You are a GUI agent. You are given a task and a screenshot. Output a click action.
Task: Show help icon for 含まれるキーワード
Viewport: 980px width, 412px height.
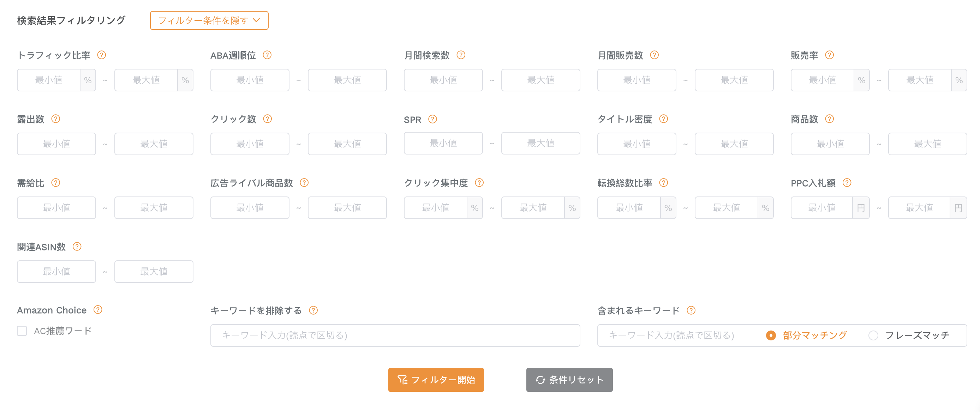[691, 310]
